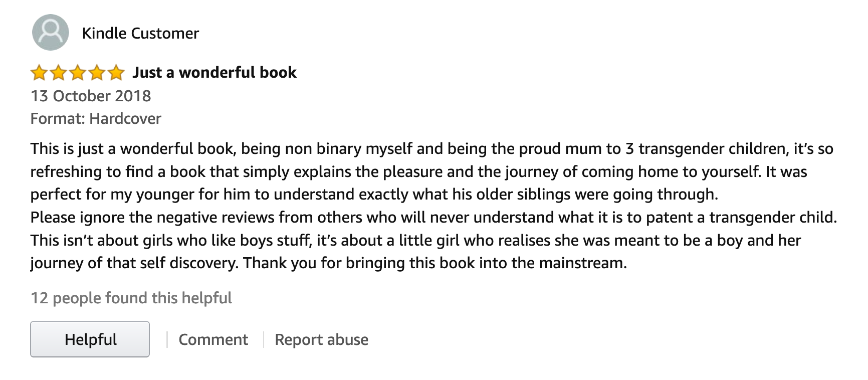
Task: Click the Comment link
Action: coord(213,339)
